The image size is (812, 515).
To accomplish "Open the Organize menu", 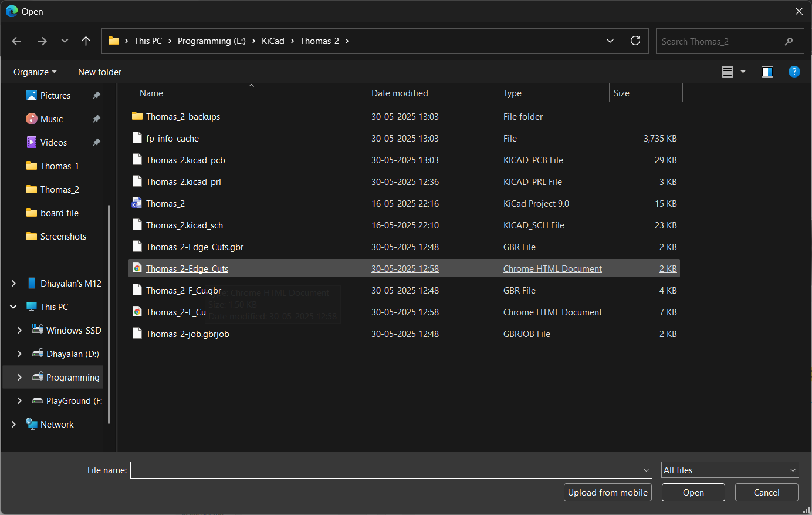I will click(35, 72).
